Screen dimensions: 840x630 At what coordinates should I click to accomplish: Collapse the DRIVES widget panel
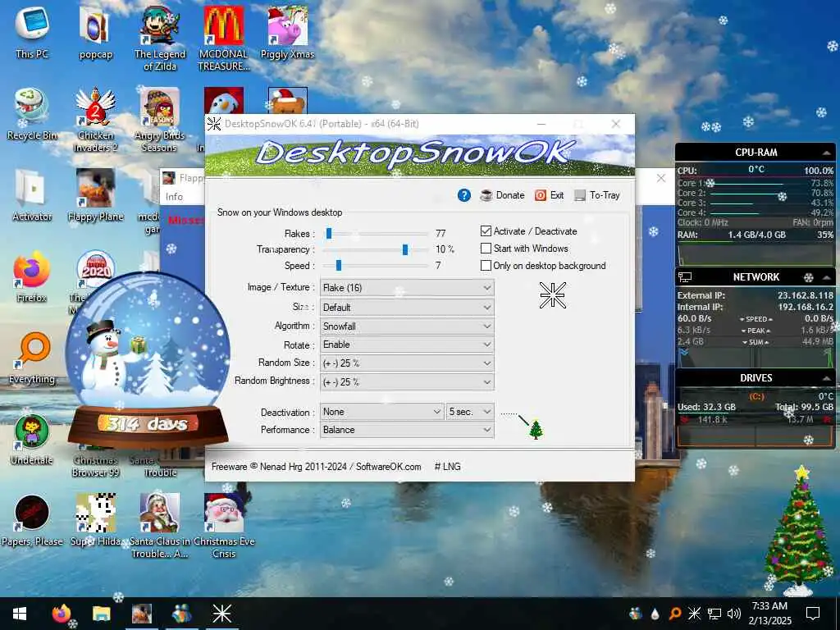click(x=827, y=378)
